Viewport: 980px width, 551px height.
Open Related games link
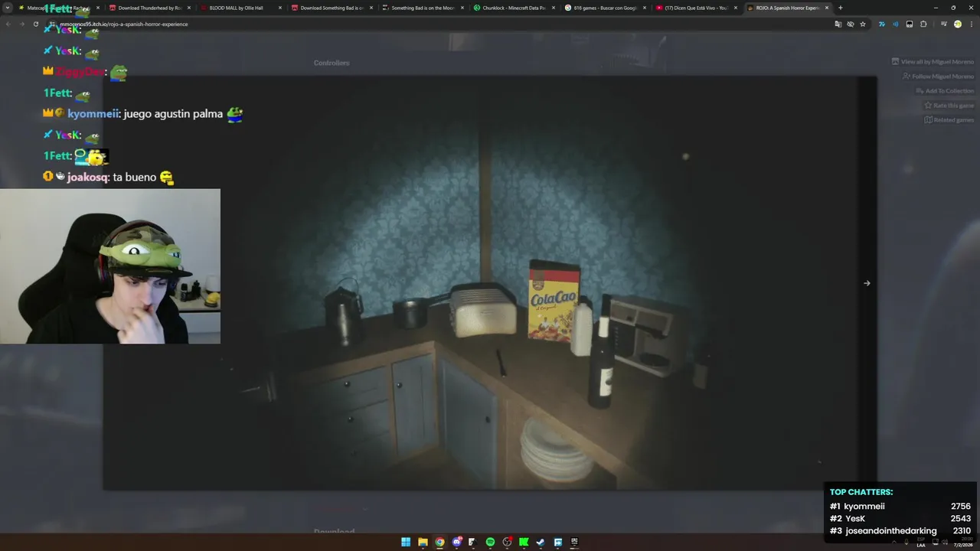click(949, 120)
